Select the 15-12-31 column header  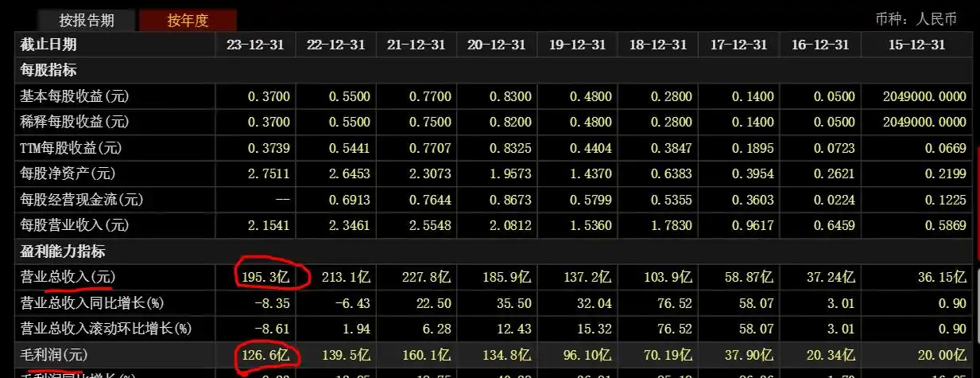(916, 45)
